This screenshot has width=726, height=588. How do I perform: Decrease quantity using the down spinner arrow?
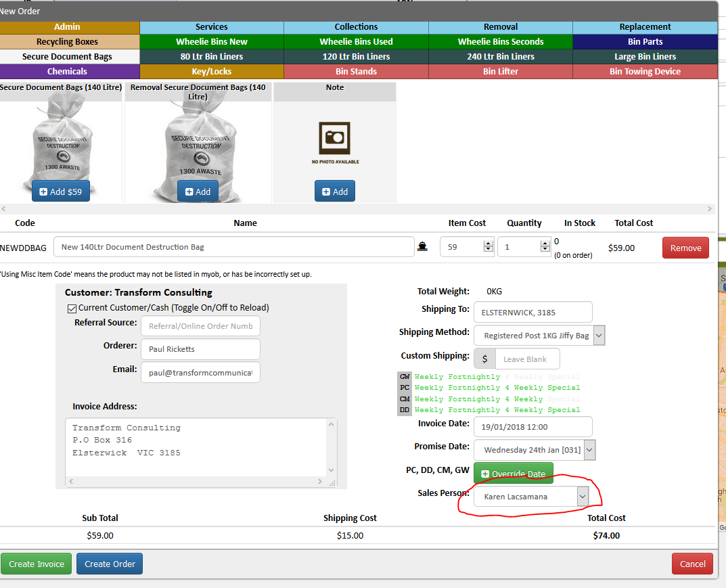pos(545,250)
